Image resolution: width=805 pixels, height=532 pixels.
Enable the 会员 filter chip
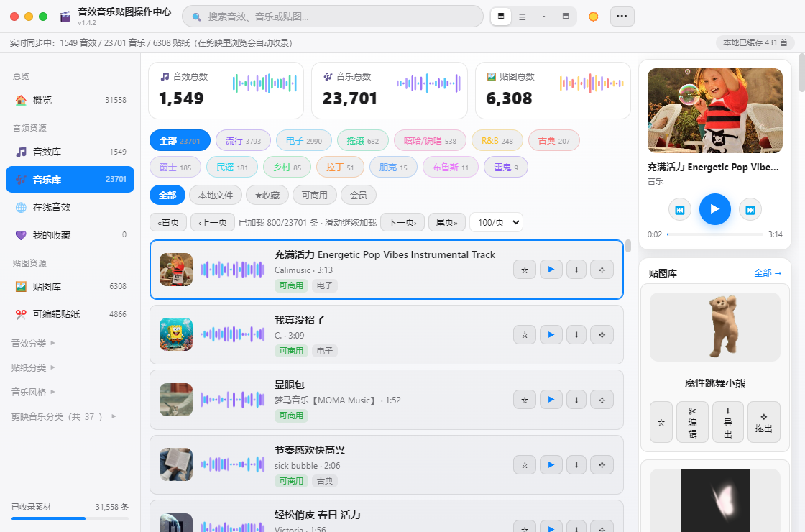359,195
